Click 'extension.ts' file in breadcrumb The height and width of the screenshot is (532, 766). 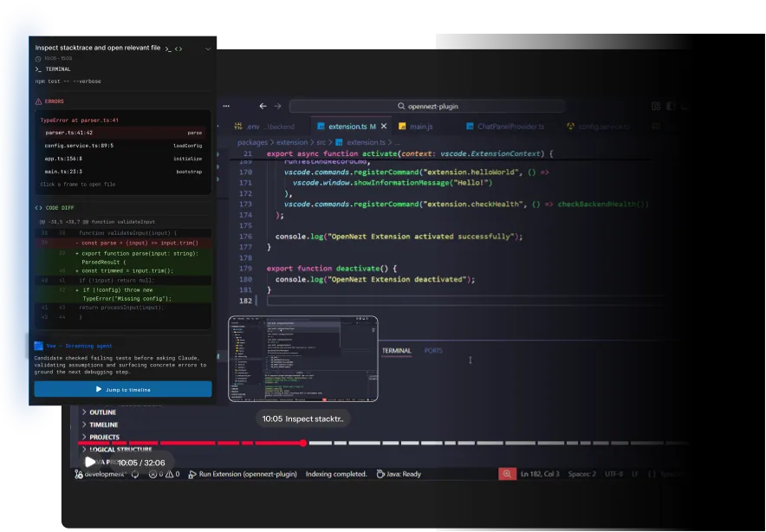pyautogui.click(x=360, y=143)
